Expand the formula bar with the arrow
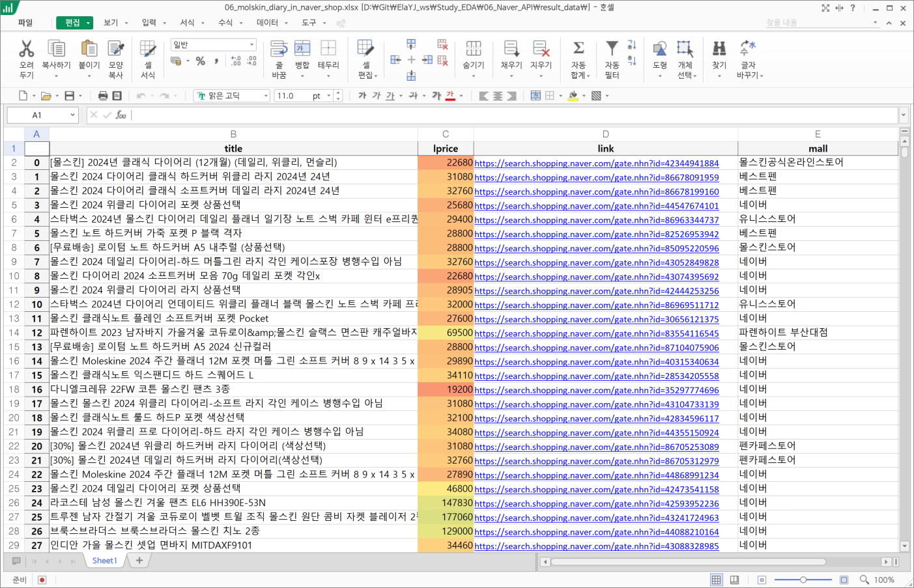This screenshot has height=588, width=914. click(904, 115)
